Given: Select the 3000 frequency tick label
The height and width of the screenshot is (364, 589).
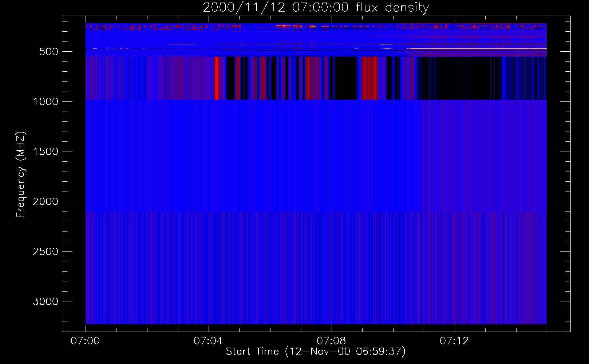Looking at the screenshot, I should coord(46,301).
